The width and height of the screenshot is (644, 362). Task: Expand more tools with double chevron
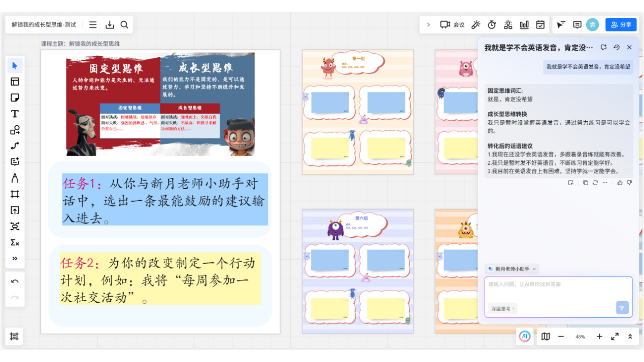(x=15, y=259)
